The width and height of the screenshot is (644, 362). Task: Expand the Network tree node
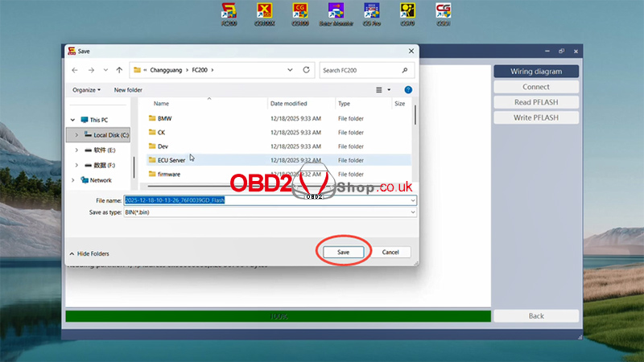tap(75, 180)
